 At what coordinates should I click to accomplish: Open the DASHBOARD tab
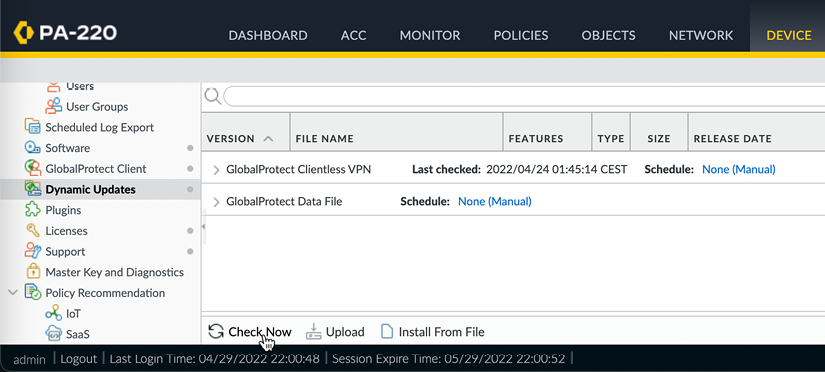(x=268, y=35)
